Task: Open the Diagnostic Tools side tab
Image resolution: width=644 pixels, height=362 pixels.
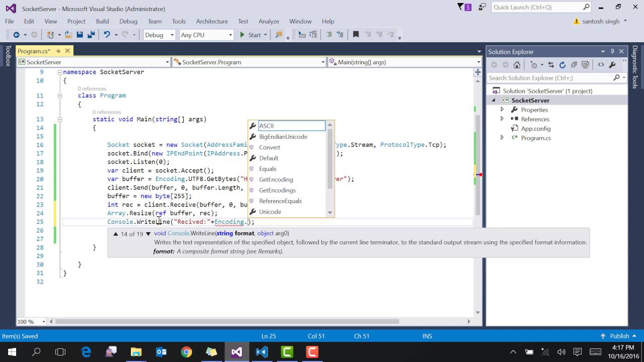Action: 635,67
